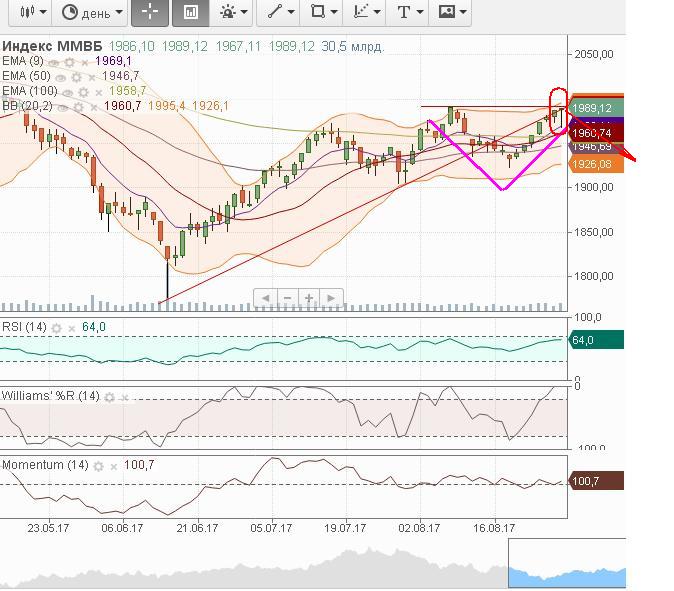674x591 pixels.
Task: Open Williams' %R (14) settings gear
Action: coord(110,398)
